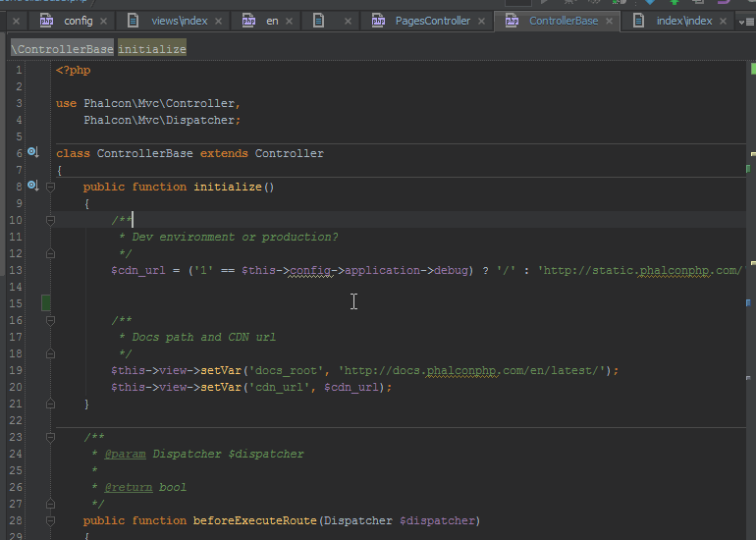This screenshot has height=540, width=756.
Task: Click 'Phalcon\Mvc\Dispatcher' on line 4
Action: pos(159,120)
